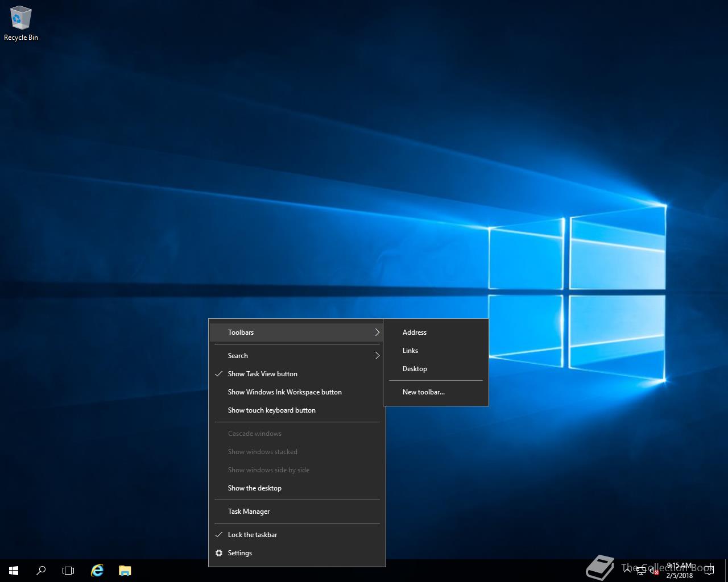This screenshot has height=582, width=728.
Task: Uncheck Show Task View button
Action: [x=297, y=374]
